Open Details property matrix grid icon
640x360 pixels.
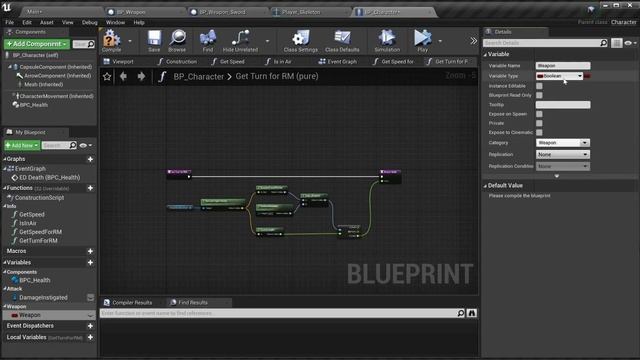[616, 43]
